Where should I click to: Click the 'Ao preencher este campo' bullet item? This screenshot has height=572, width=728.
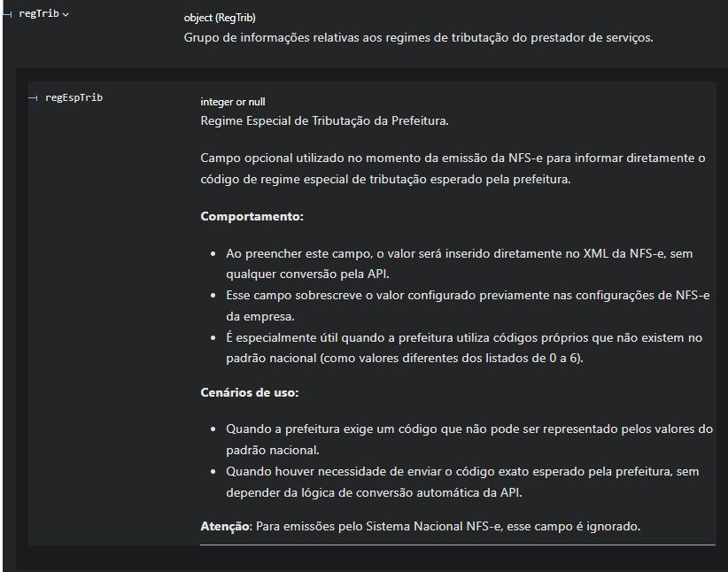pos(459,263)
